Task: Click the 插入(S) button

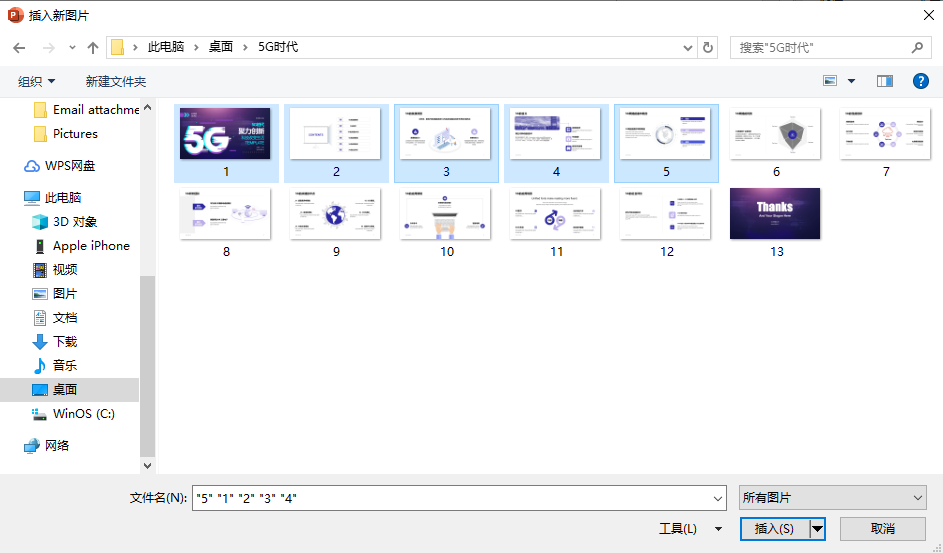Action: pyautogui.click(x=775, y=529)
